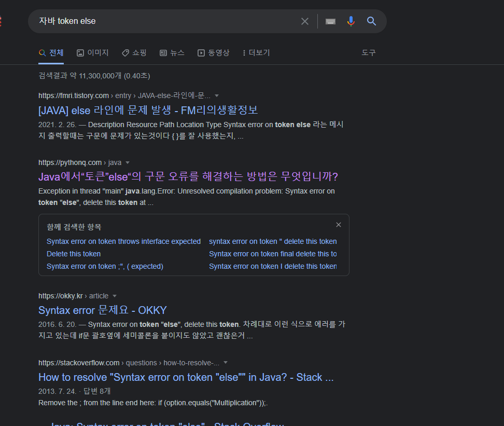Start voice search with the microphone icon
The image size is (504, 426).
coord(351,21)
